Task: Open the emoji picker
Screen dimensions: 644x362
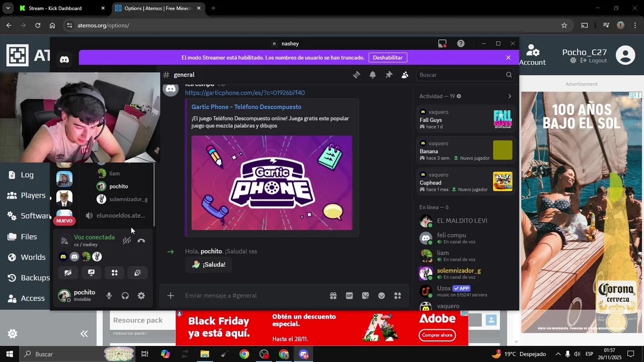Action: pyautogui.click(x=381, y=296)
